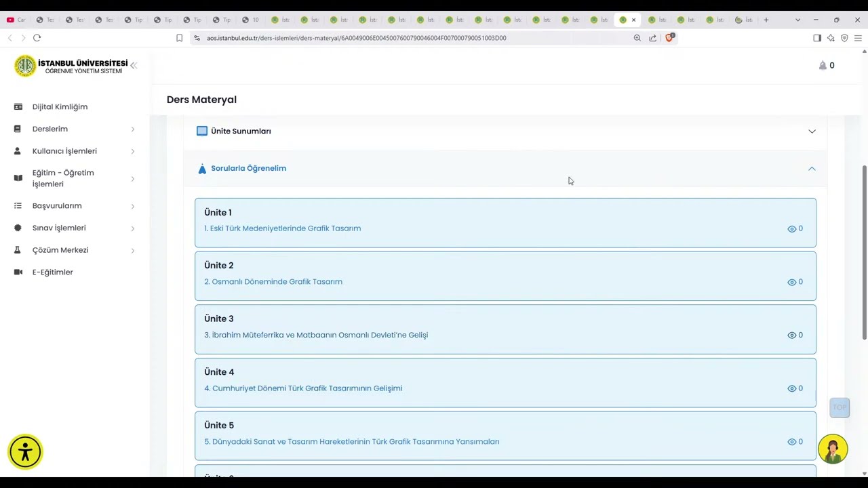Image resolution: width=868 pixels, height=488 pixels.
Task: Click the view-count eye on Ünite 2
Action: [791, 282]
